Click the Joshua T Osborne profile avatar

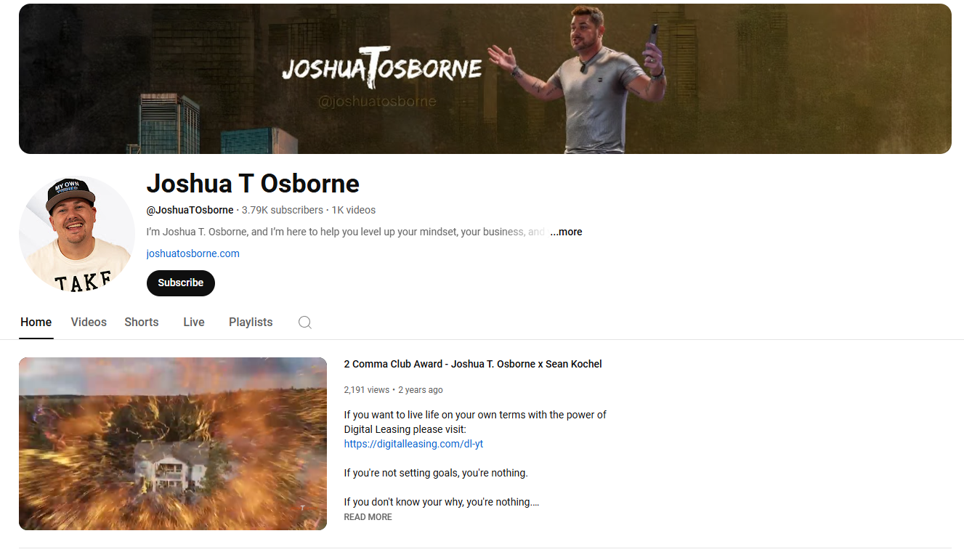[x=77, y=234]
